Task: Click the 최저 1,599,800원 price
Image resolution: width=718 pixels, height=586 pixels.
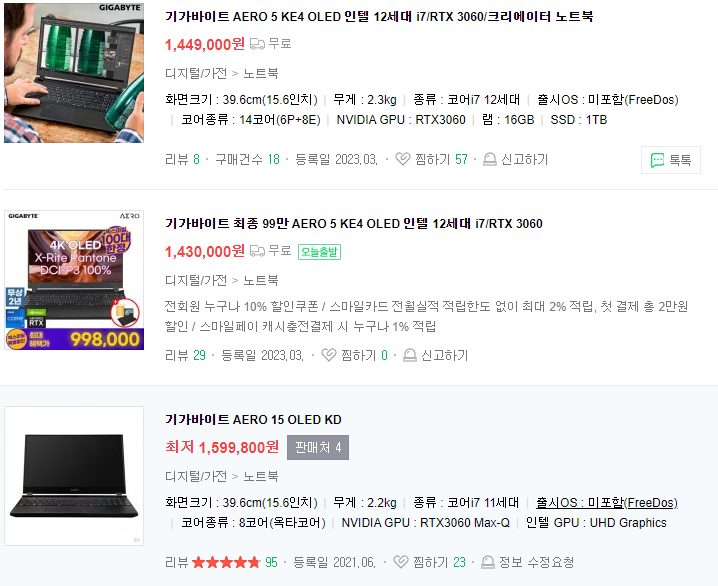Action: [x=222, y=447]
